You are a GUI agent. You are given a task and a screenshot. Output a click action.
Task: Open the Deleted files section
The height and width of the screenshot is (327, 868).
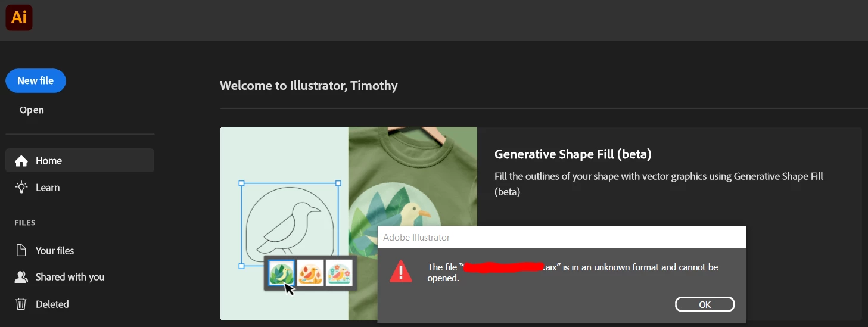(x=52, y=304)
